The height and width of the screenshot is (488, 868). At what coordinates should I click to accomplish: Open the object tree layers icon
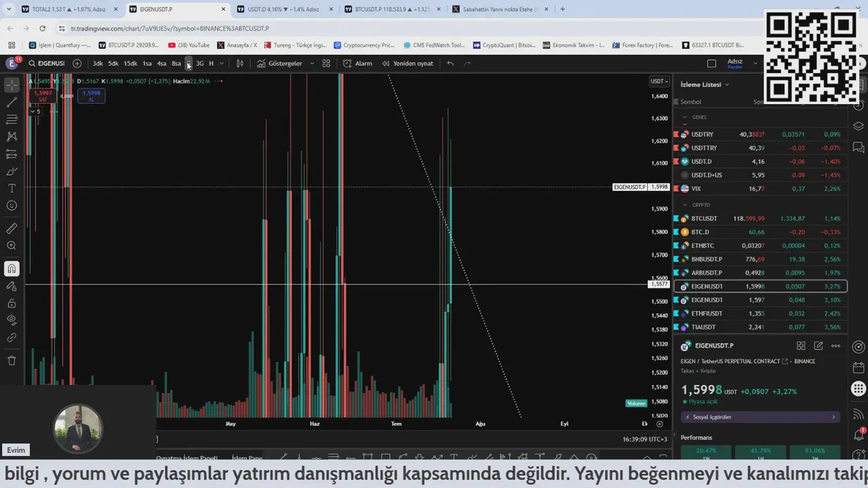[x=859, y=126]
